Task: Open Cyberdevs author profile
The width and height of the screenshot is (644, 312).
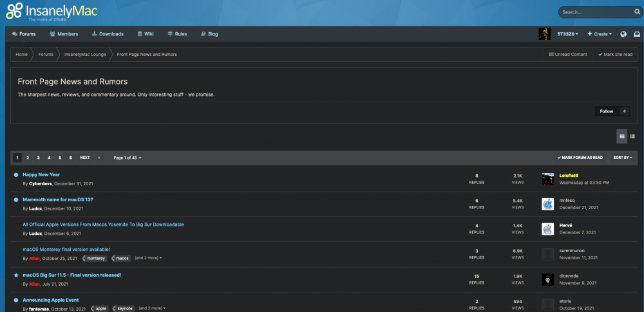Action: click(40, 183)
